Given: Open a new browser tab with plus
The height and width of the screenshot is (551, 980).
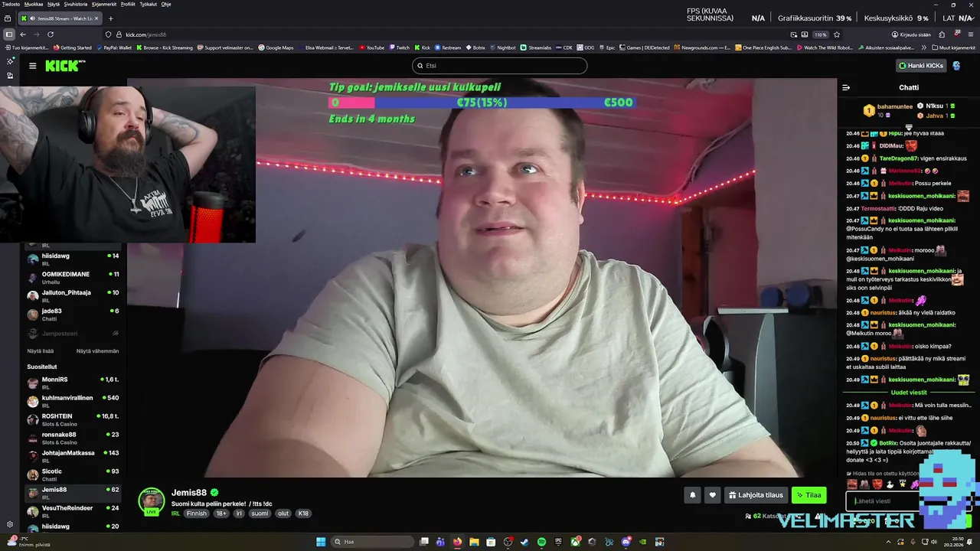Looking at the screenshot, I should (x=110, y=18).
